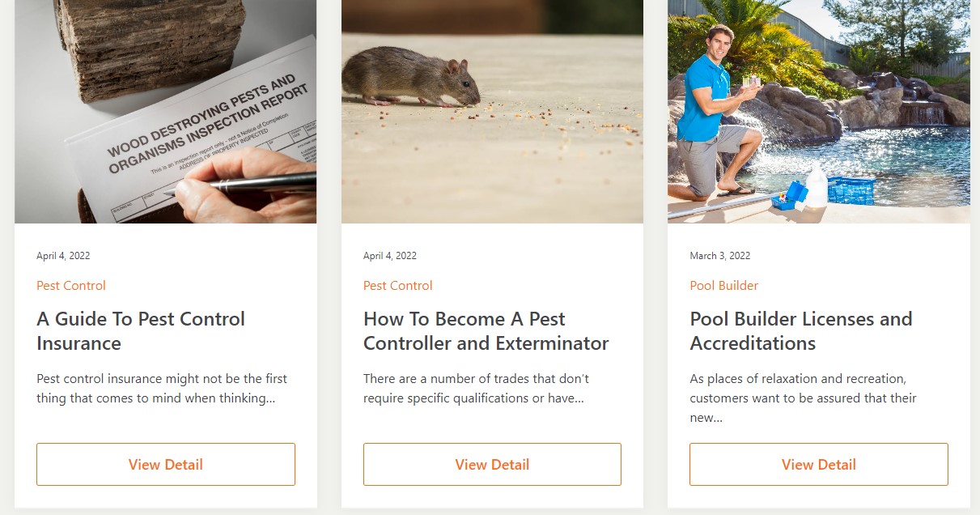View Detail for Pest Controller and Exterminator
The width and height of the screenshot is (980, 515).
coord(492,464)
